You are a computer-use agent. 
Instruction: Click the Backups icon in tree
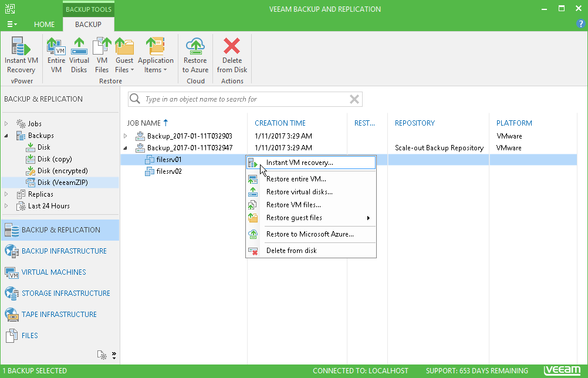pos(21,136)
